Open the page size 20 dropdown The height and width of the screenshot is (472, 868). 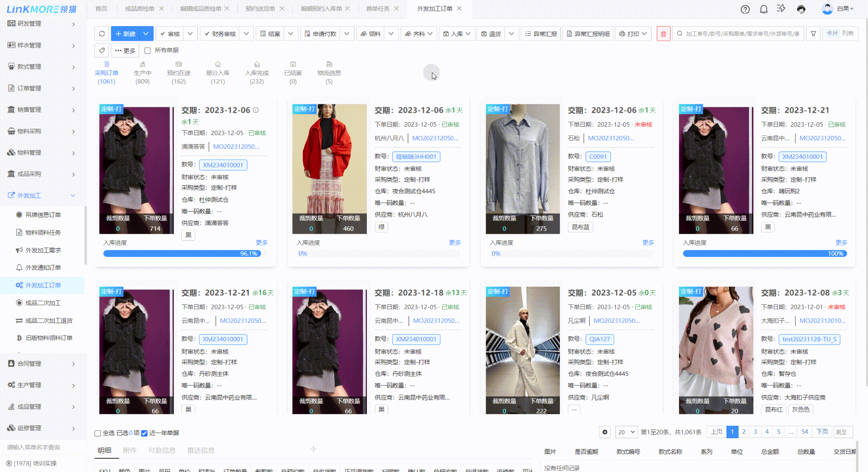[x=626, y=432]
